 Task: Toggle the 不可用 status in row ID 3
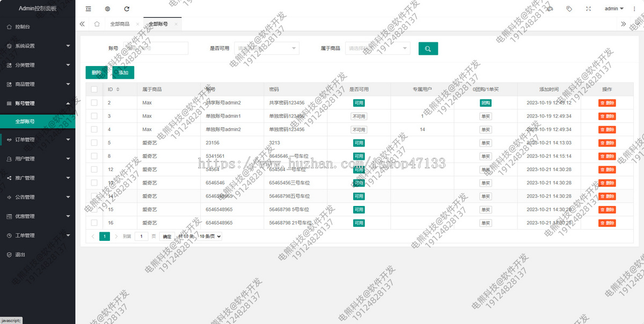coord(358,116)
